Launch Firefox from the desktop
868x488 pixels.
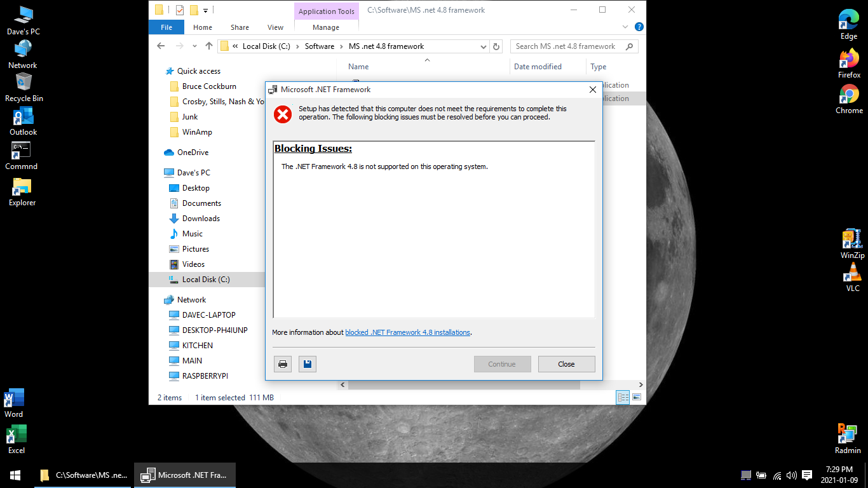[x=849, y=64]
